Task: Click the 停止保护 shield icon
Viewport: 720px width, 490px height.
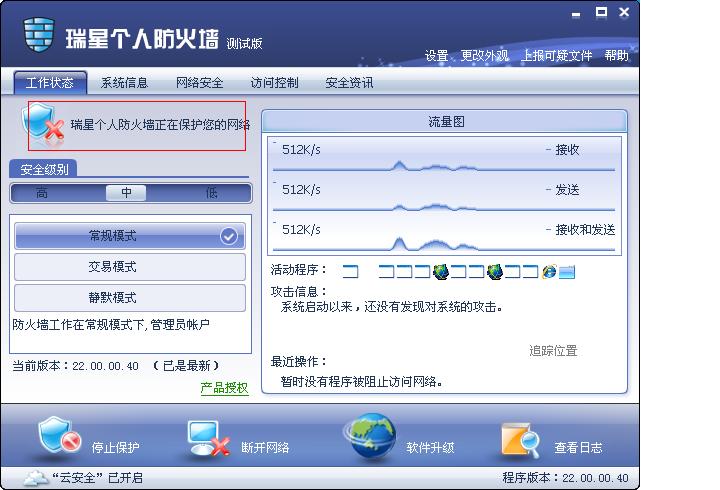Action: point(59,436)
